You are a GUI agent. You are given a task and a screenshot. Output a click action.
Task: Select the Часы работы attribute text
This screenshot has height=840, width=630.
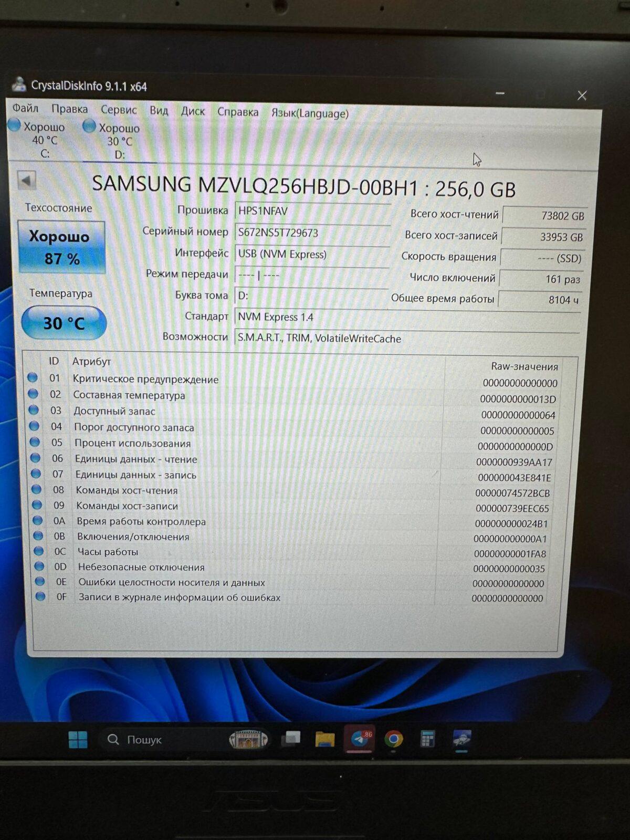pos(108,552)
